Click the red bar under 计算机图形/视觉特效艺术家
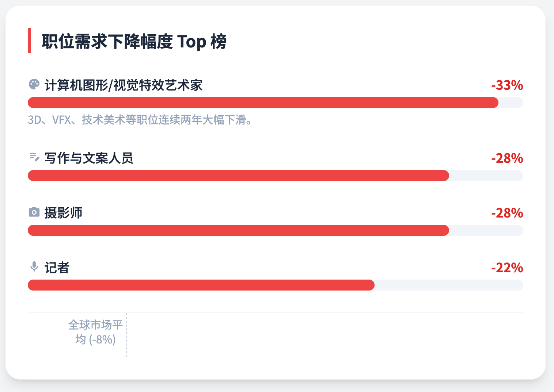The height and width of the screenshot is (392, 554). coord(263,103)
